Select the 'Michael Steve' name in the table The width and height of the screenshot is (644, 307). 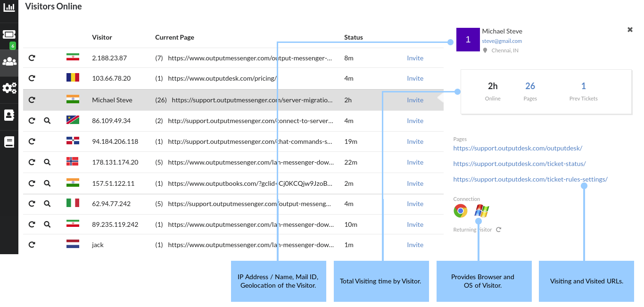pos(112,100)
